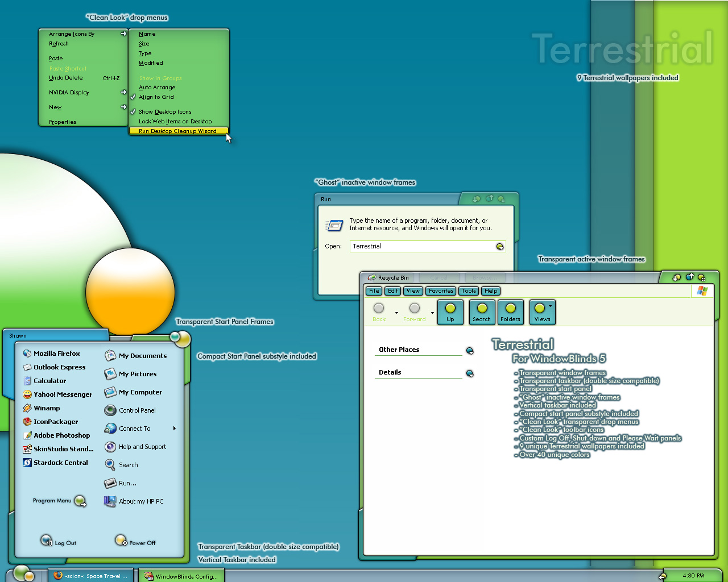
Task: Expand Details section
Action: click(x=470, y=373)
